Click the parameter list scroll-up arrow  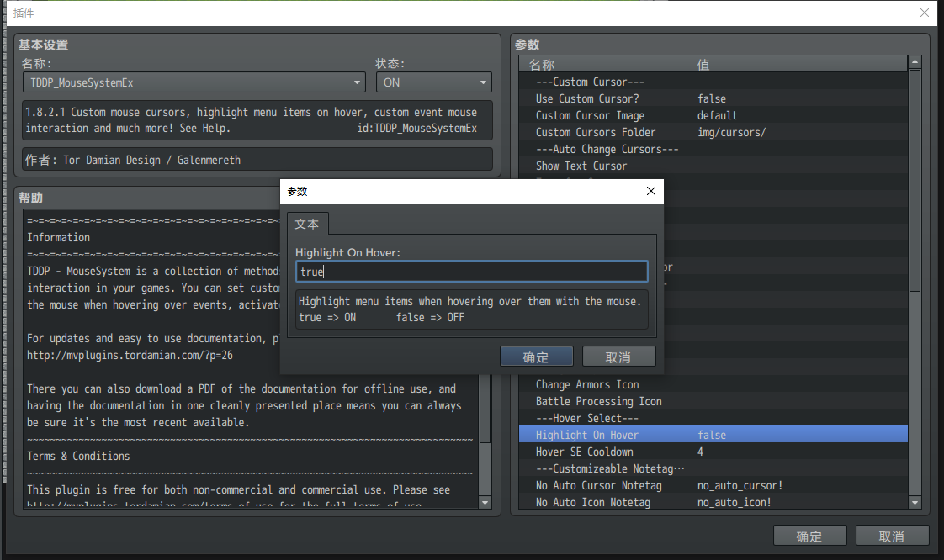click(x=915, y=62)
